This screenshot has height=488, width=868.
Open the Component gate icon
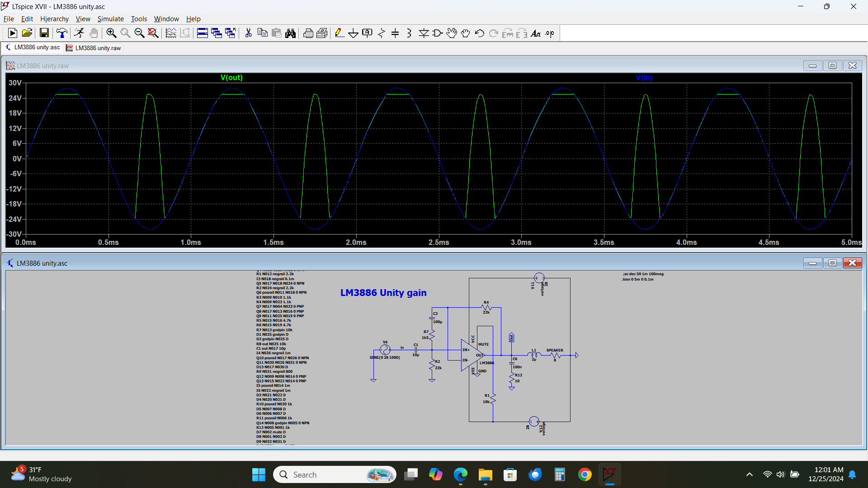437,33
